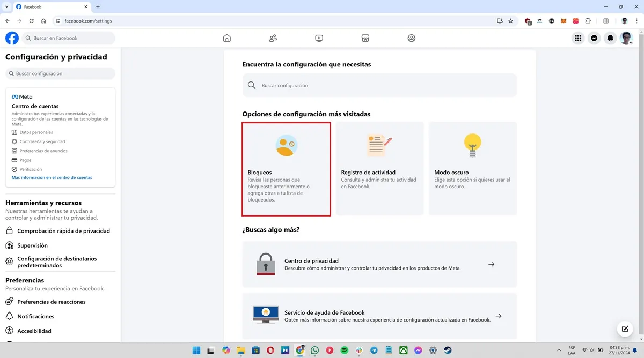Screen dimensions: 644x358
Task: Select Preferencias de anuncios in the sidebar
Action: pos(43,151)
